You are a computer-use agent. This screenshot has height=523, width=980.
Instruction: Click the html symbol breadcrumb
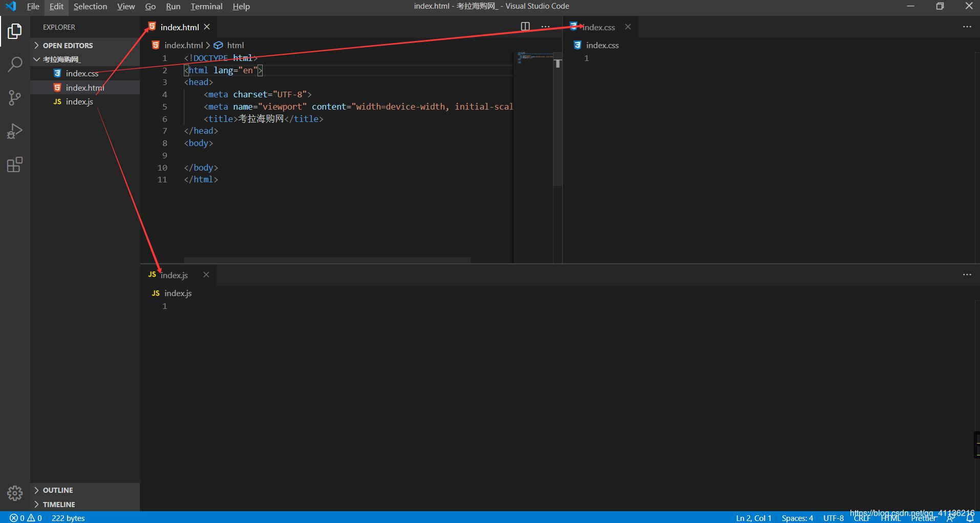point(229,45)
